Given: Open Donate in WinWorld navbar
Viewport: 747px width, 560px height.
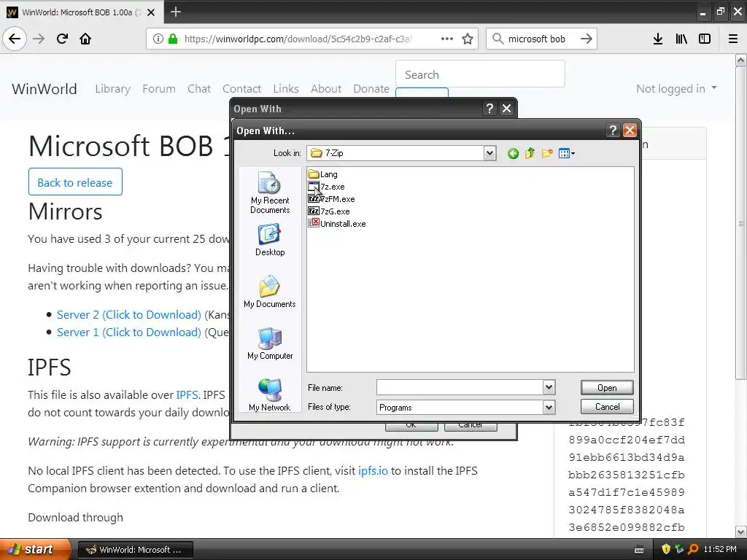Looking at the screenshot, I should click(x=371, y=88).
